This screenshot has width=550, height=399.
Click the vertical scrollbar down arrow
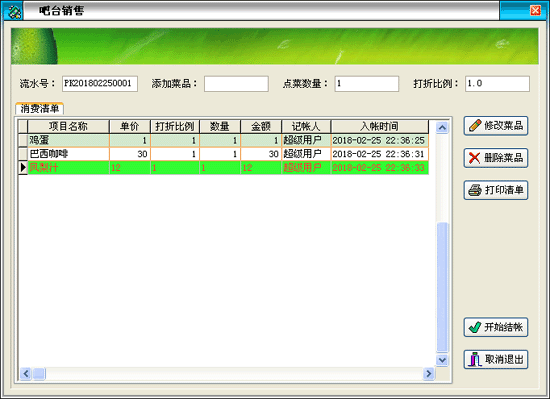tap(442, 360)
